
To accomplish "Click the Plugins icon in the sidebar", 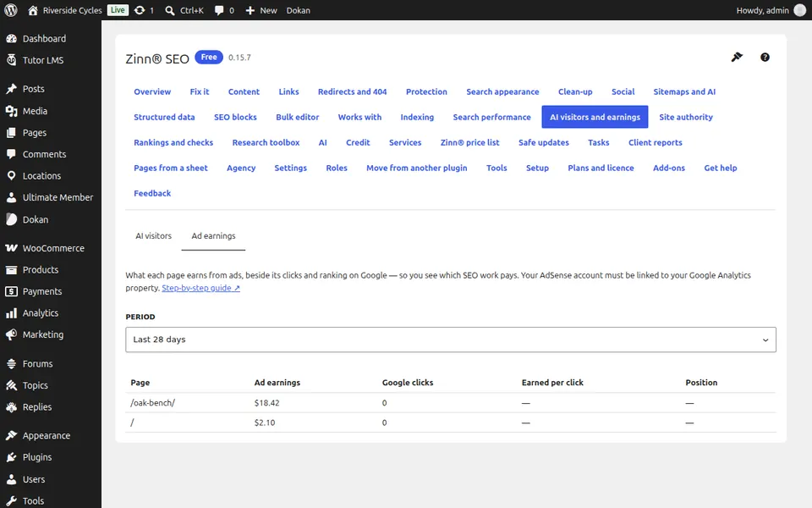I will 11,457.
